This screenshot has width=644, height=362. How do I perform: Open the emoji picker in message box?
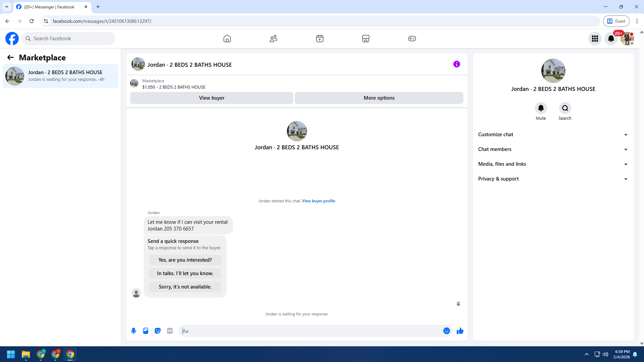click(446, 331)
